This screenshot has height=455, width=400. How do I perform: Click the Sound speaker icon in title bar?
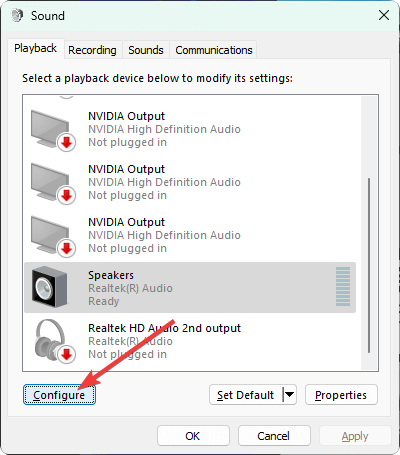[17, 15]
